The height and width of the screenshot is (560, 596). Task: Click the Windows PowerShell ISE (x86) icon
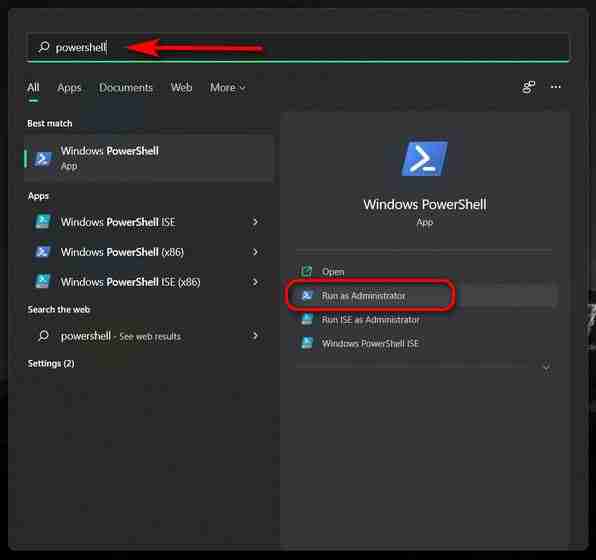[43, 282]
